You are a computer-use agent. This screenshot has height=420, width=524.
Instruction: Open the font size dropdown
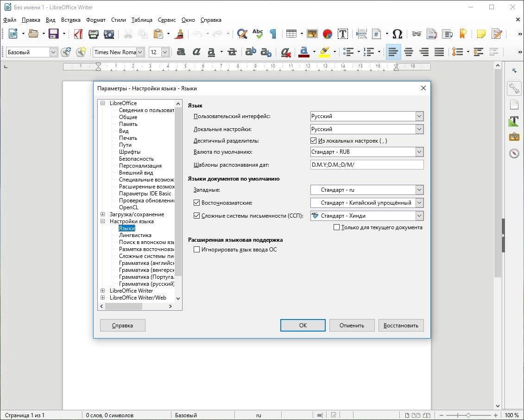coord(165,52)
